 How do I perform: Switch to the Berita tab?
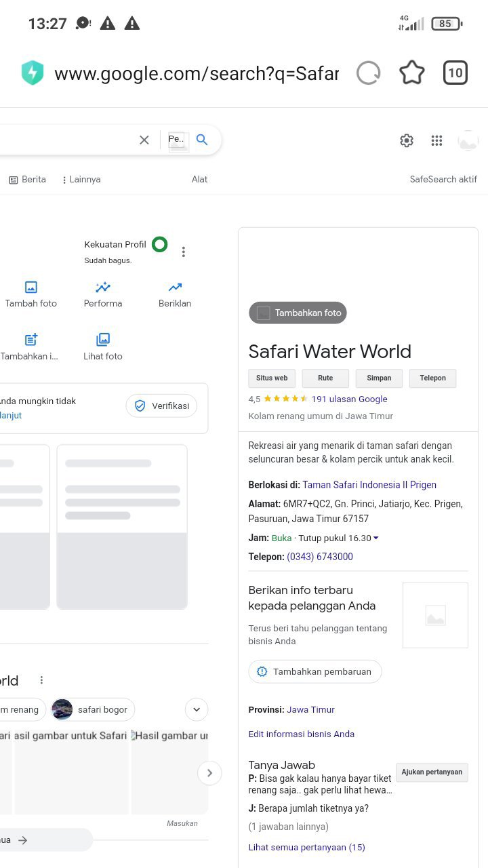[28, 180]
